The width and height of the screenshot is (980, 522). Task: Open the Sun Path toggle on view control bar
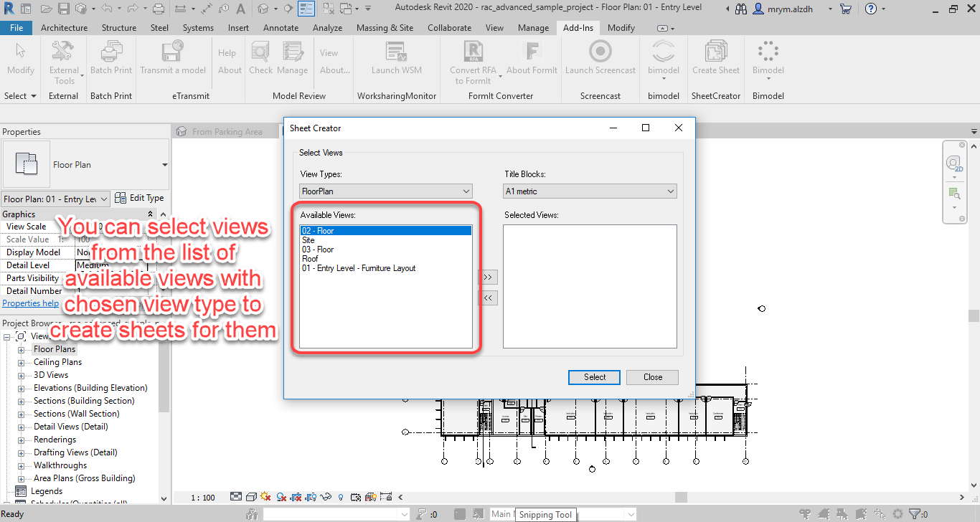pos(265,497)
